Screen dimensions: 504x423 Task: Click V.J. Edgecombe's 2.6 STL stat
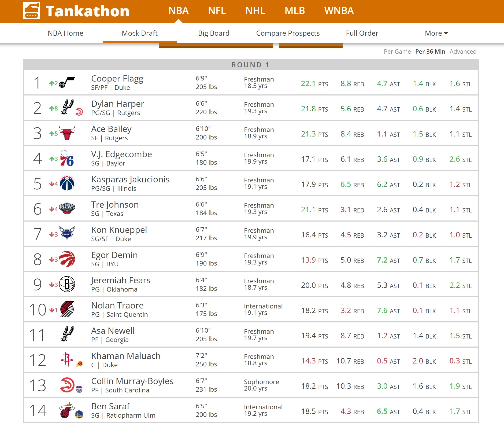[461, 159]
